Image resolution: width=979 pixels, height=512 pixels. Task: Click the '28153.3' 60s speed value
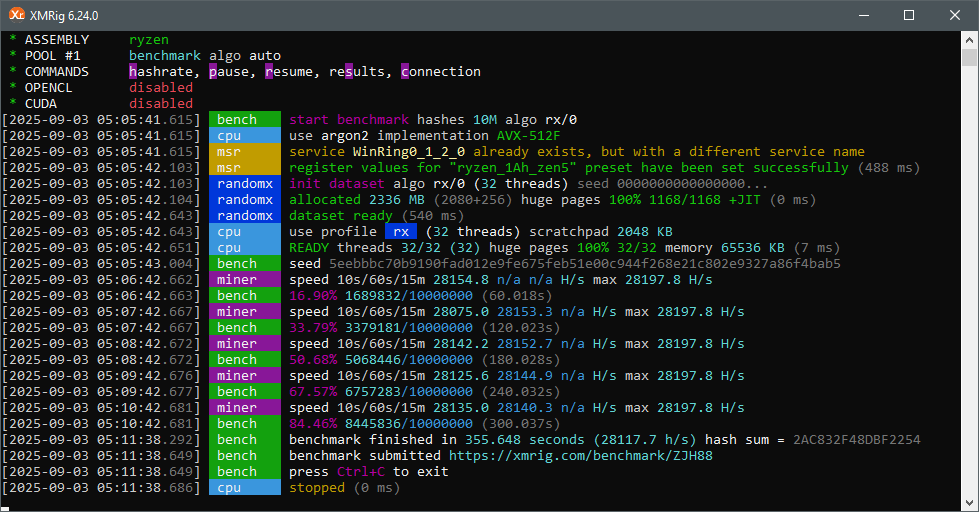(525, 312)
